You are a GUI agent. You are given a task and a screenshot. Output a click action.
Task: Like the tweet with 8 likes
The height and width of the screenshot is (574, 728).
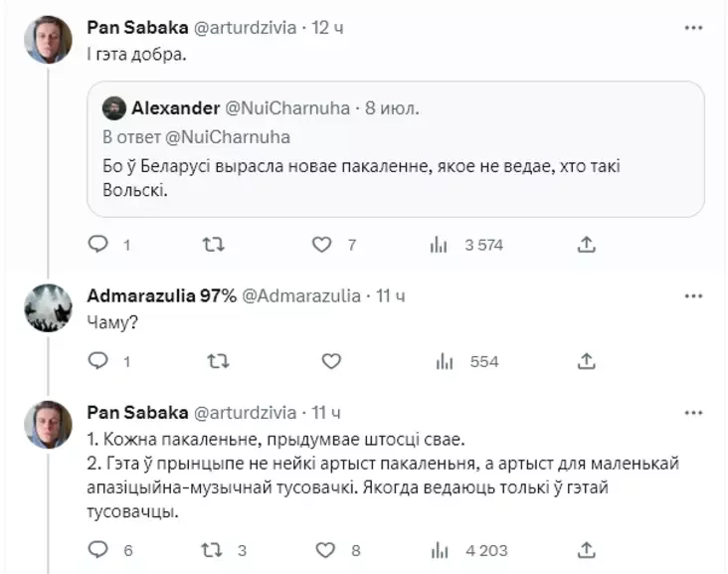pos(324,549)
